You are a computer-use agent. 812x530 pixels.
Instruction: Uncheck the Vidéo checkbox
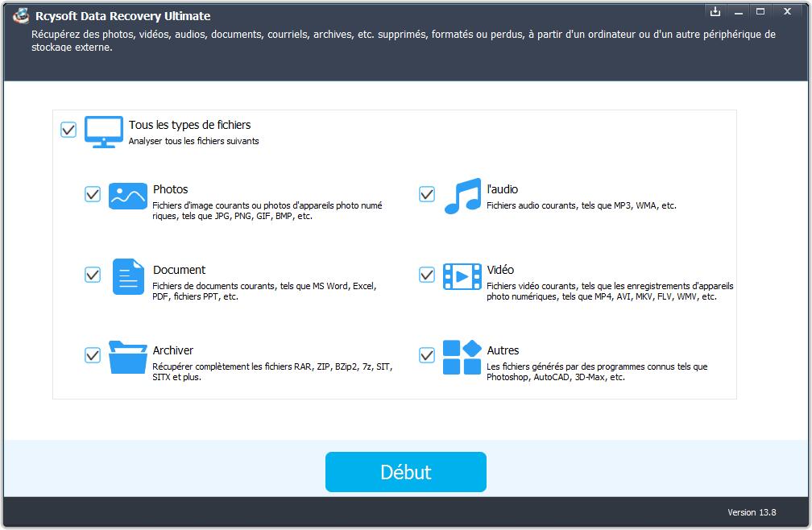click(x=427, y=275)
